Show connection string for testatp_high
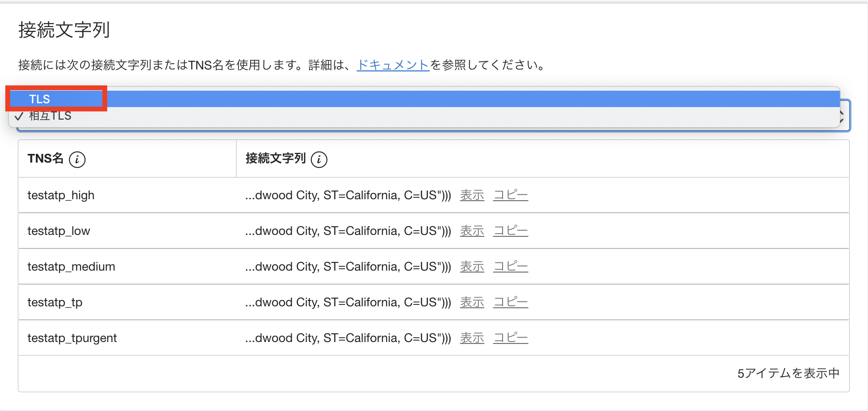The image size is (868, 411). (472, 195)
